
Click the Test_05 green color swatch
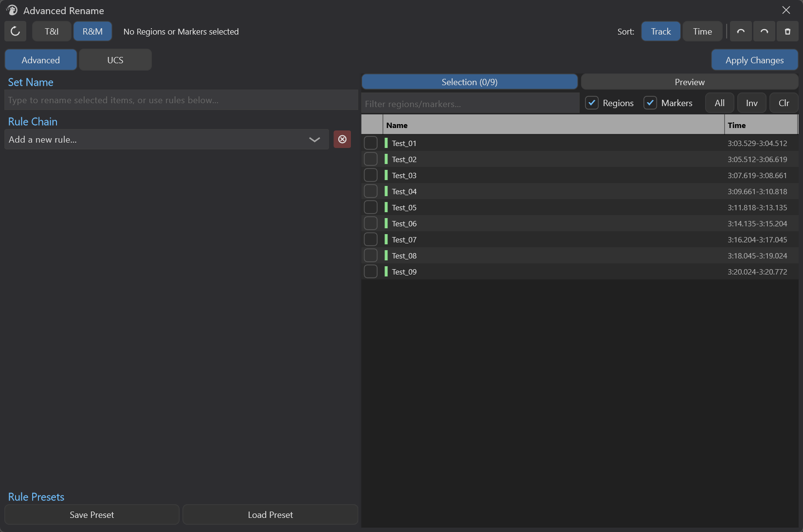(386, 207)
